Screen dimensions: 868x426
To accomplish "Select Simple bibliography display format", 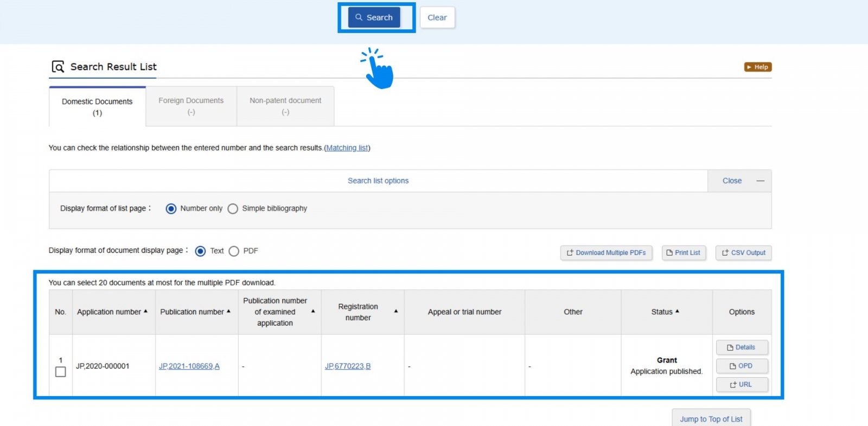I will 233,209.
